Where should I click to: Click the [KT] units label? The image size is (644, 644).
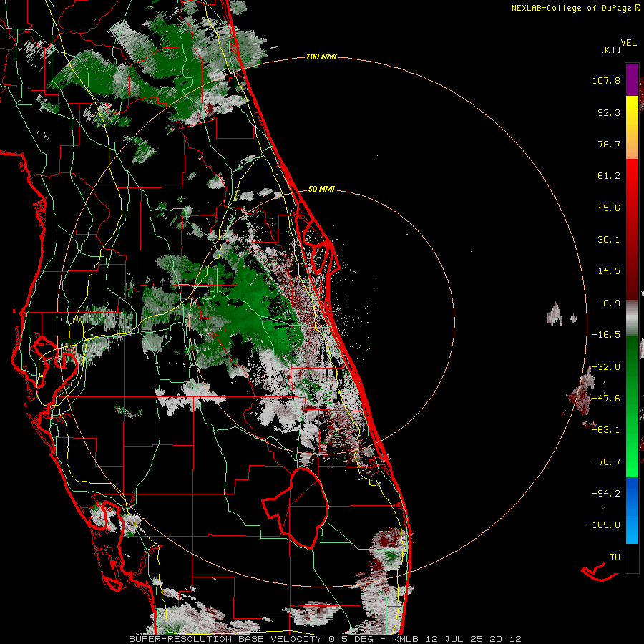coord(611,49)
